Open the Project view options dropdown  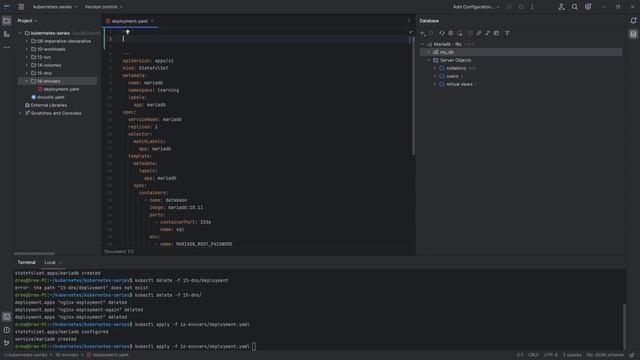(x=36, y=21)
